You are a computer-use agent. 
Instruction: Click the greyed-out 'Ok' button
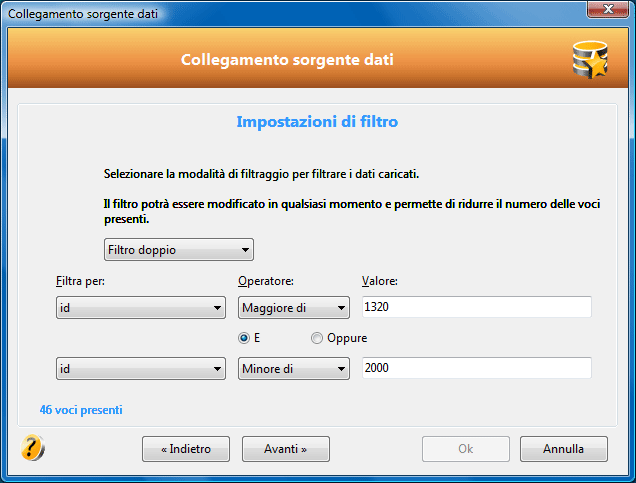[466, 449]
